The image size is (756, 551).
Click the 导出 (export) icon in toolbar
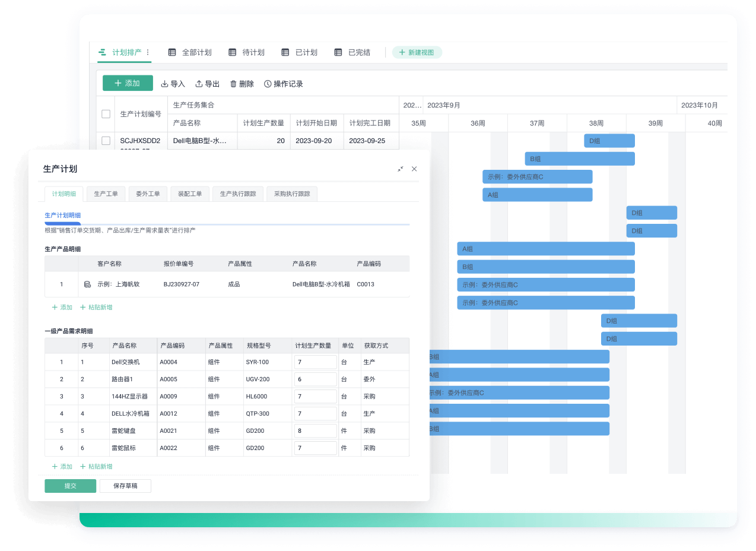(x=199, y=84)
